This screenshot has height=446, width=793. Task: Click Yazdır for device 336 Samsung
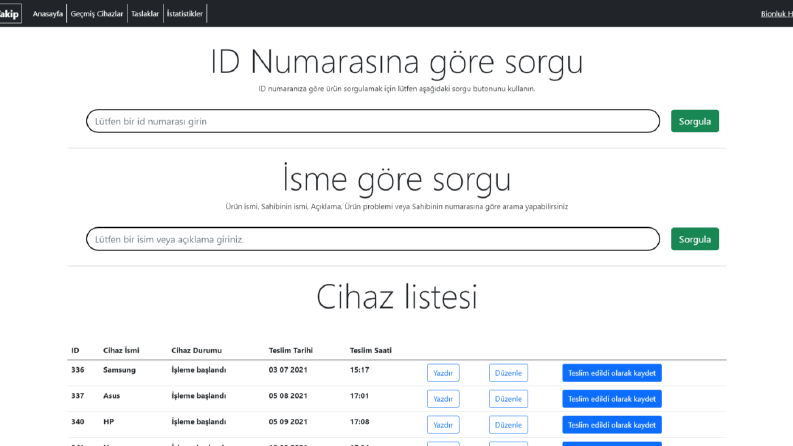(443, 373)
